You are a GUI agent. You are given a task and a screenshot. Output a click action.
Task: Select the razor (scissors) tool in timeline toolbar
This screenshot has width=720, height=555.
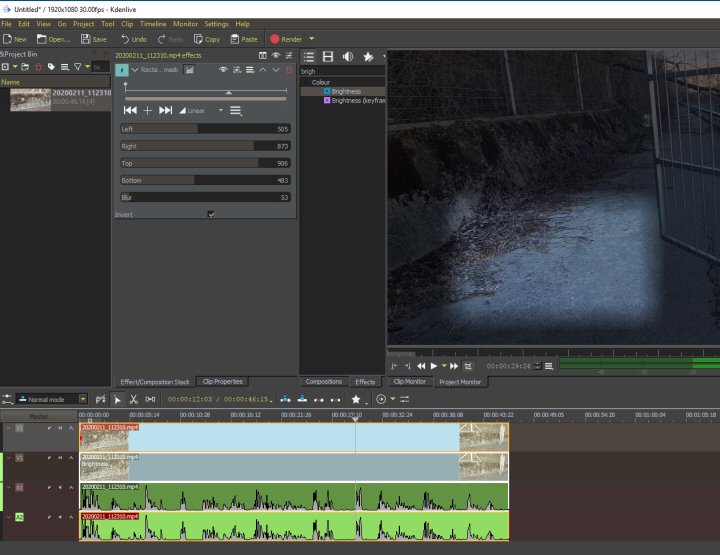pos(134,399)
